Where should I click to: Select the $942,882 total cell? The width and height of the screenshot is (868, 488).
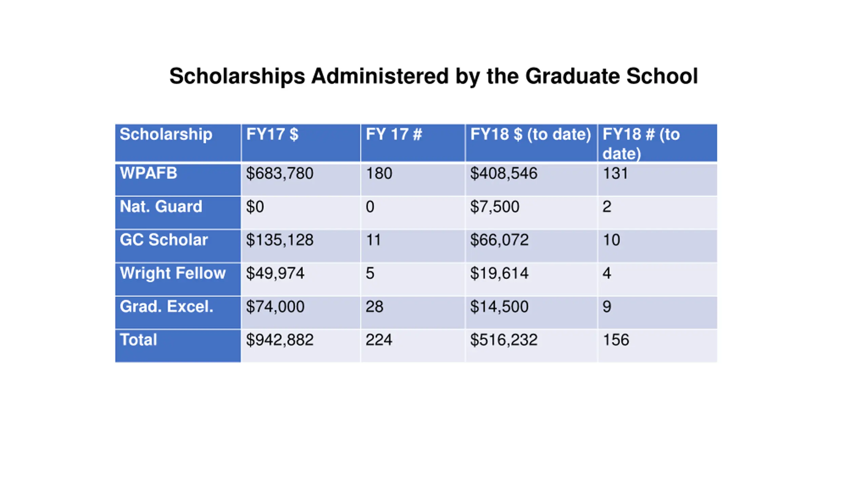(301, 346)
